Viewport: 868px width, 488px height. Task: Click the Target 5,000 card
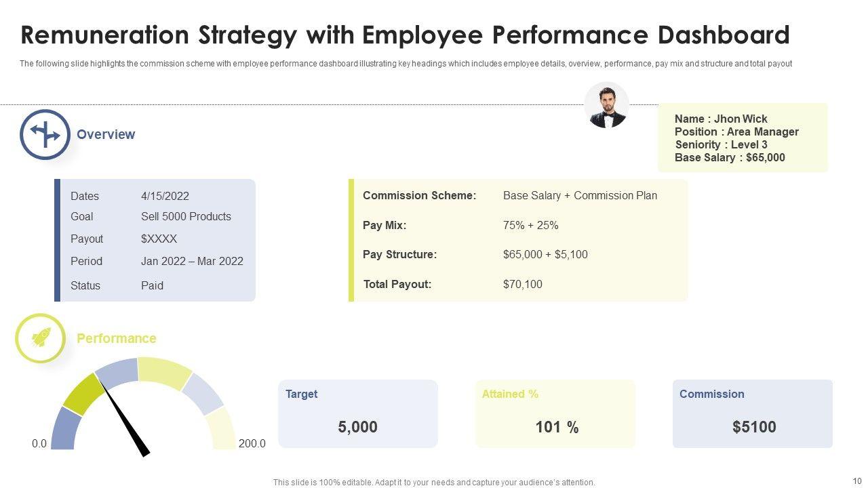point(358,413)
